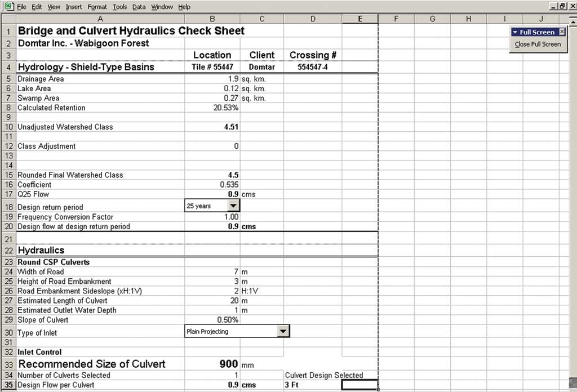Select column A header

[x=100, y=19]
